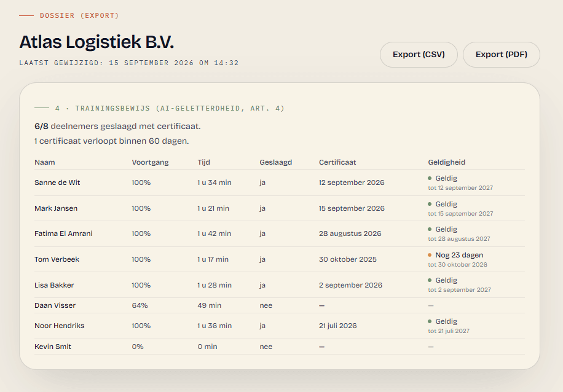Viewport: 563px width, 392px height.
Task: Select the Atlas Logistiek B.V. heading
Action: click(96, 42)
